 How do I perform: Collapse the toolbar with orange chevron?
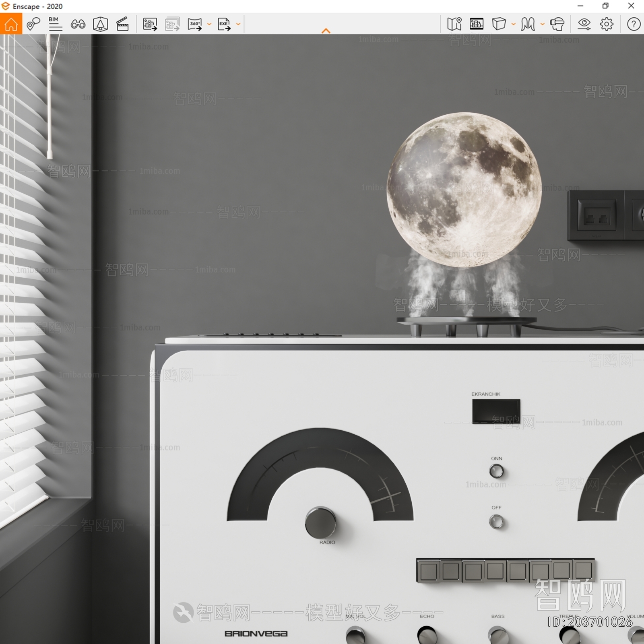(x=326, y=31)
